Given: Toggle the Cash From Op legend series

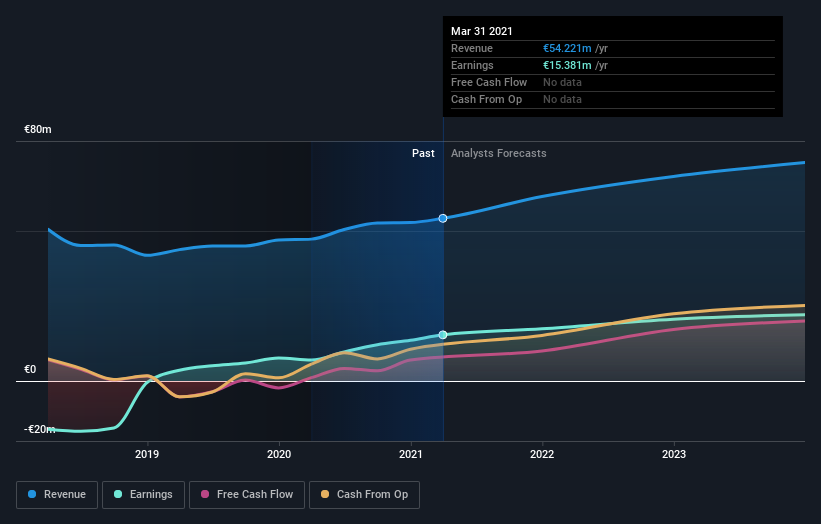Looking at the screenshot, I should 364,495.
